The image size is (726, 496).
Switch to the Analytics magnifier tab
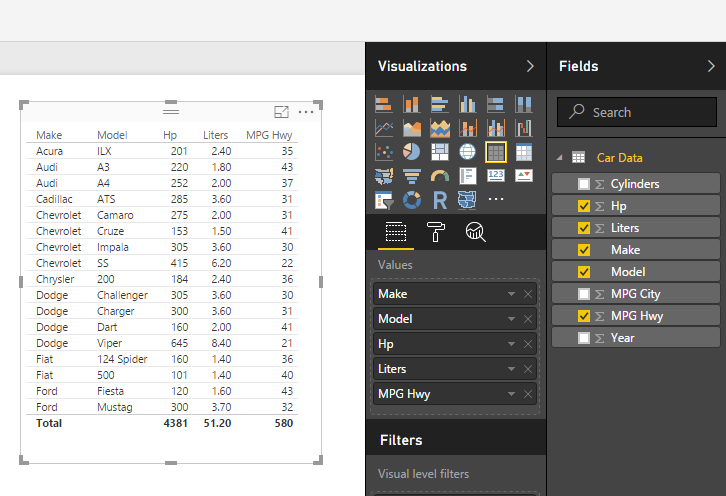[476, 232]
